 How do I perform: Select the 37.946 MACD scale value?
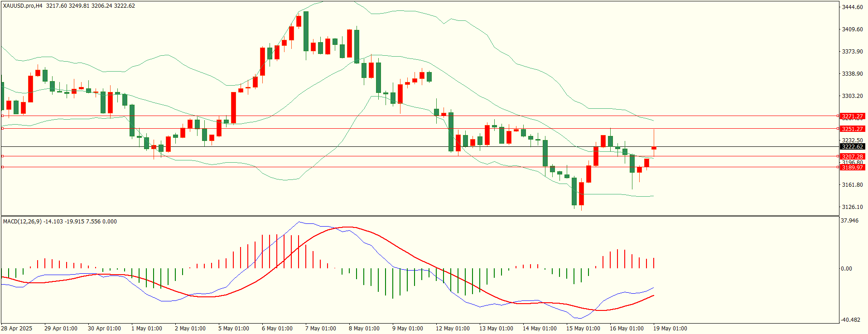850,221
